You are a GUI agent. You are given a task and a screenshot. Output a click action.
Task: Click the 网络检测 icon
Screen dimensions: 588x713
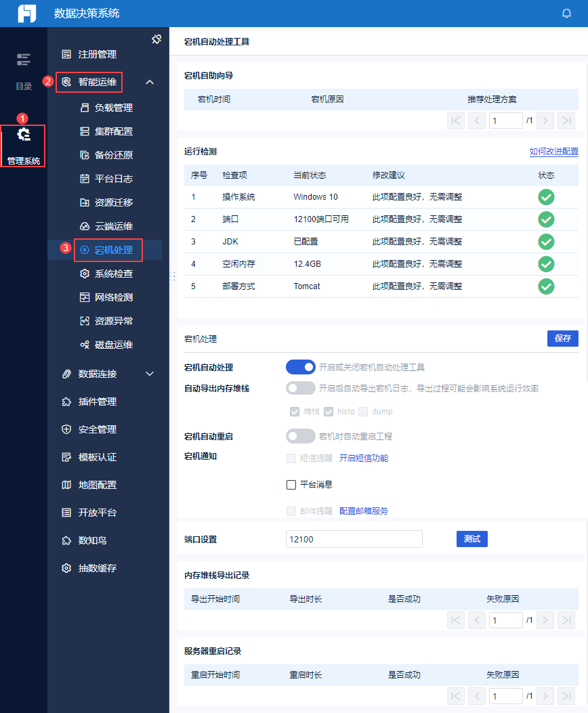[x=85, y=297]
